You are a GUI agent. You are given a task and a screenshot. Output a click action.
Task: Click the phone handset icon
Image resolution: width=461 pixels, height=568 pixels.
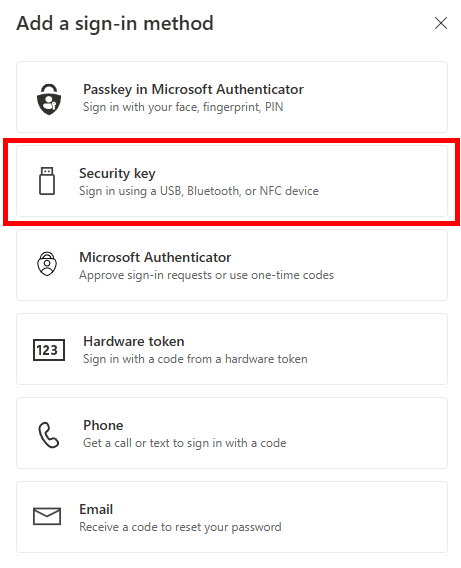coord(49,435)
